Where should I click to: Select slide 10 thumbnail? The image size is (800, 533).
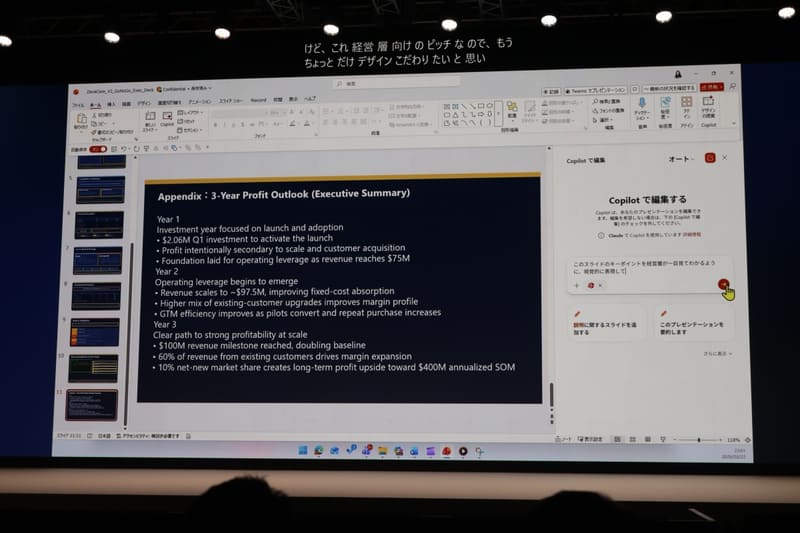click(x=93, y=368)
